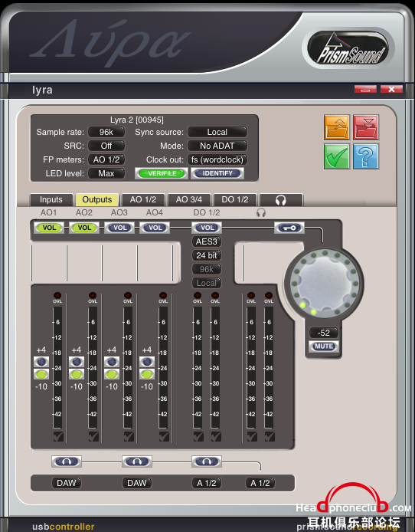Click the red save settings folder icon
Screen dimensions: 415x532
pyautogui.click(x=366, y=127)
